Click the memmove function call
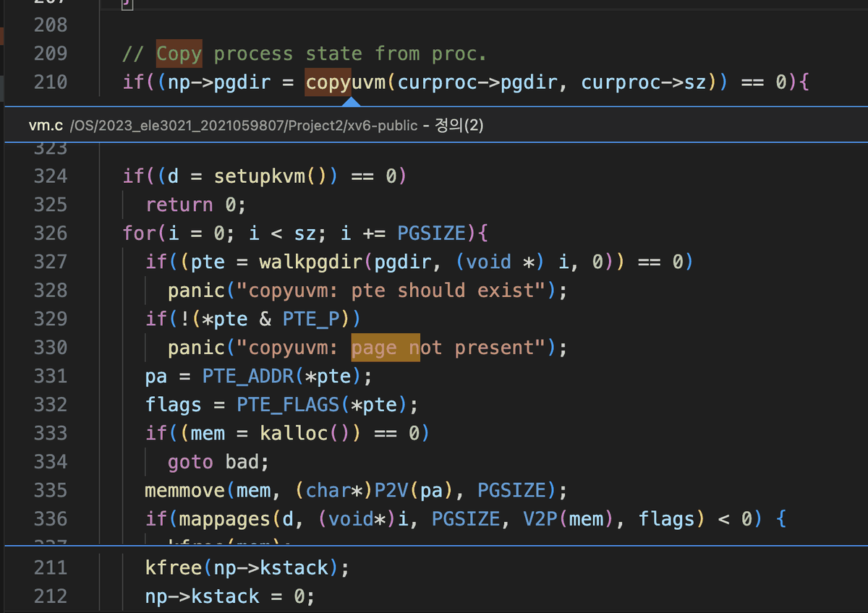The image size is (868, 613). point(185,490)
